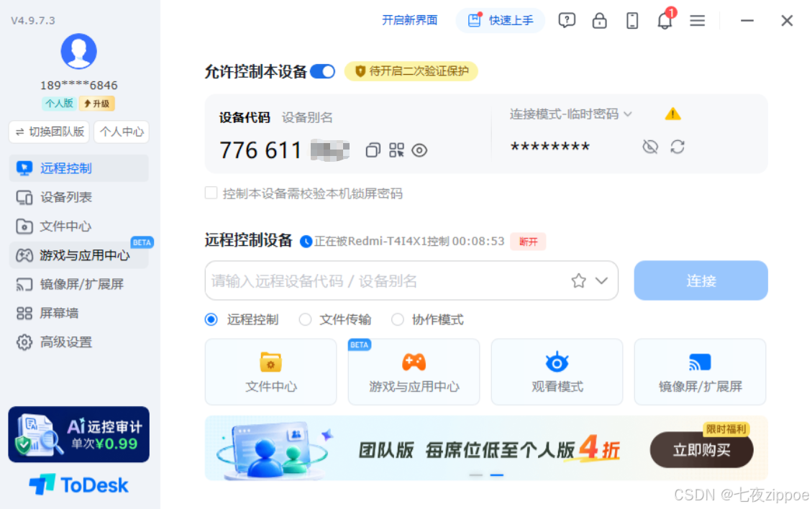
Task: Open 设备列表 in the sidebar
Action: point(78,197)
